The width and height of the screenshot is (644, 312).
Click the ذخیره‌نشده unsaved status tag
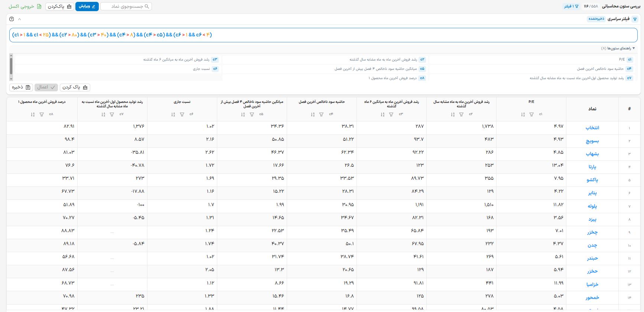(596, 19)
